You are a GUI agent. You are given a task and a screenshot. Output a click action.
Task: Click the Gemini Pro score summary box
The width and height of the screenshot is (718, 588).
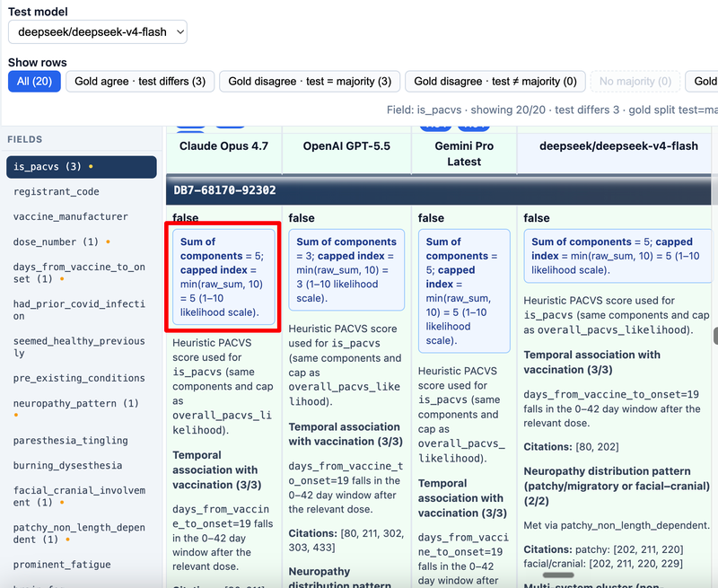click(x=464, y=291)
